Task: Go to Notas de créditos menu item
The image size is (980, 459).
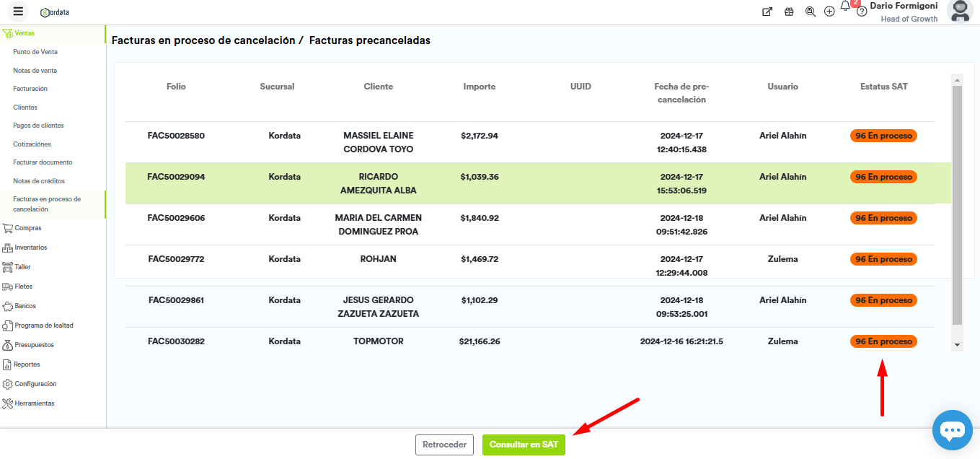Action: pyautogui.click(x=39, y=181)
